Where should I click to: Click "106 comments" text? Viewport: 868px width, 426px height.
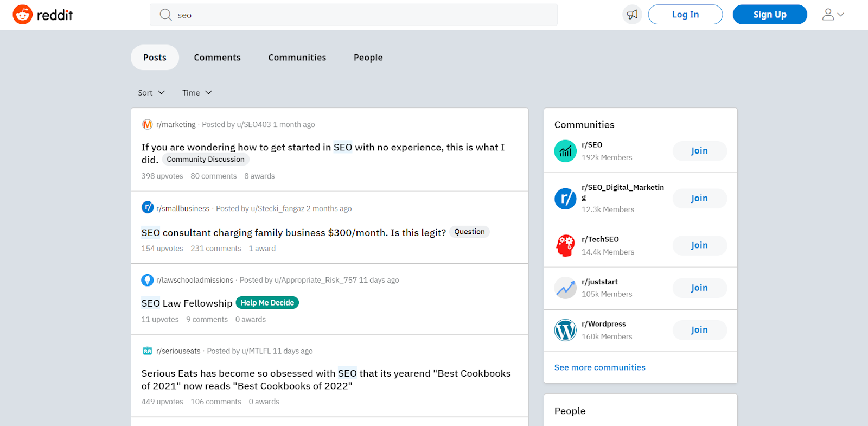pyautogui.click(x=216, y=402)
